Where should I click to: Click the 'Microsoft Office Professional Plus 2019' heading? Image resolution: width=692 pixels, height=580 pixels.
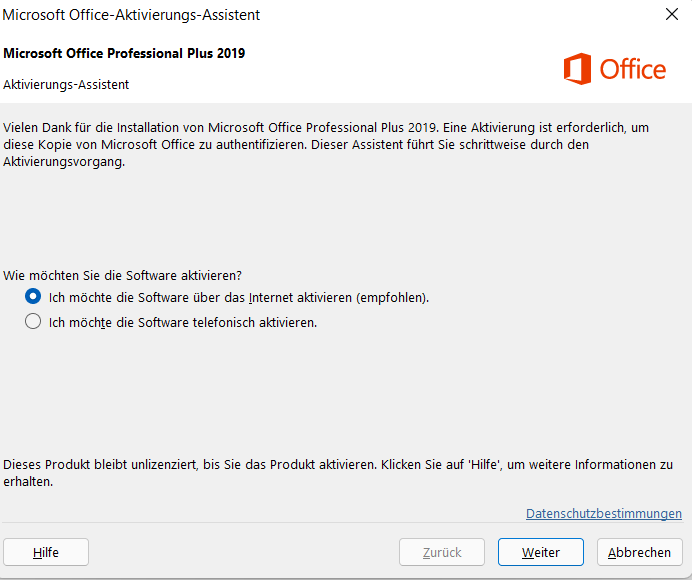coord(124,53)
